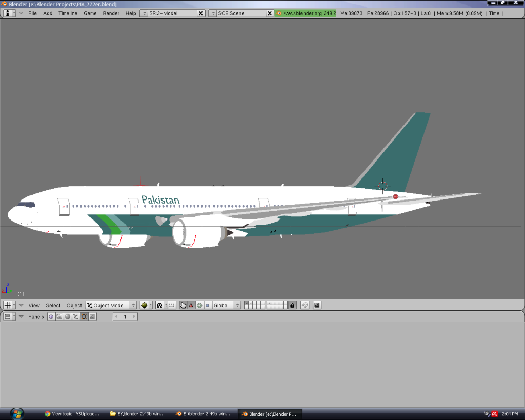
Task: Open the Panels menu
Action: tap(36, 316)
